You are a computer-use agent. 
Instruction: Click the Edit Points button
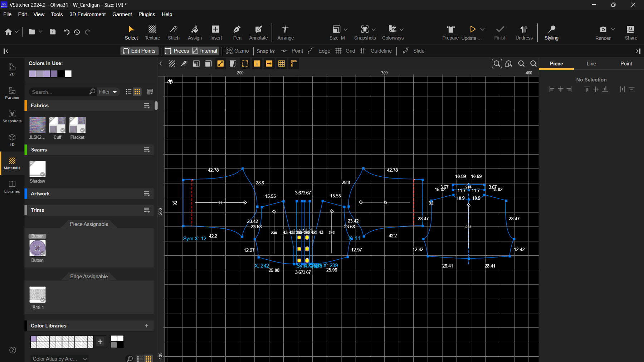pyautogui.click(x=139, y=51)
